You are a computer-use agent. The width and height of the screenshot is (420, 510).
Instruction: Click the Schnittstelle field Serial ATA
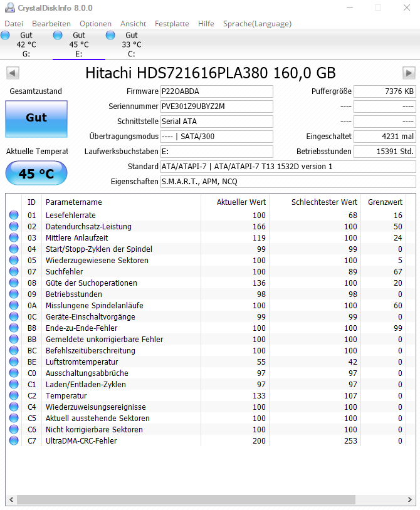[217, 122]
